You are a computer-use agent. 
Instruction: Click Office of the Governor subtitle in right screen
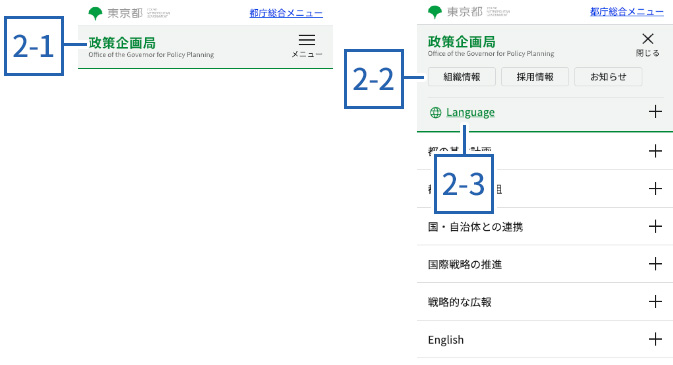[x=491, y=54]
